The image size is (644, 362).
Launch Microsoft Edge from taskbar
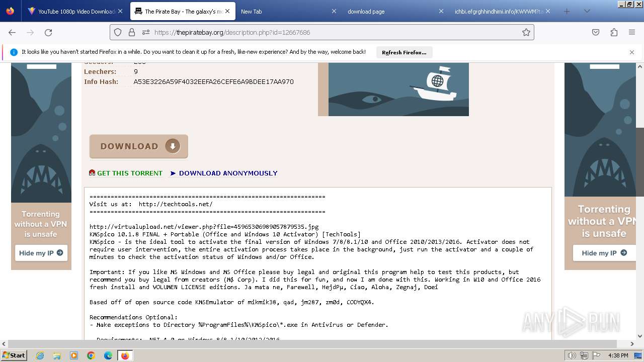pos(108,355)
